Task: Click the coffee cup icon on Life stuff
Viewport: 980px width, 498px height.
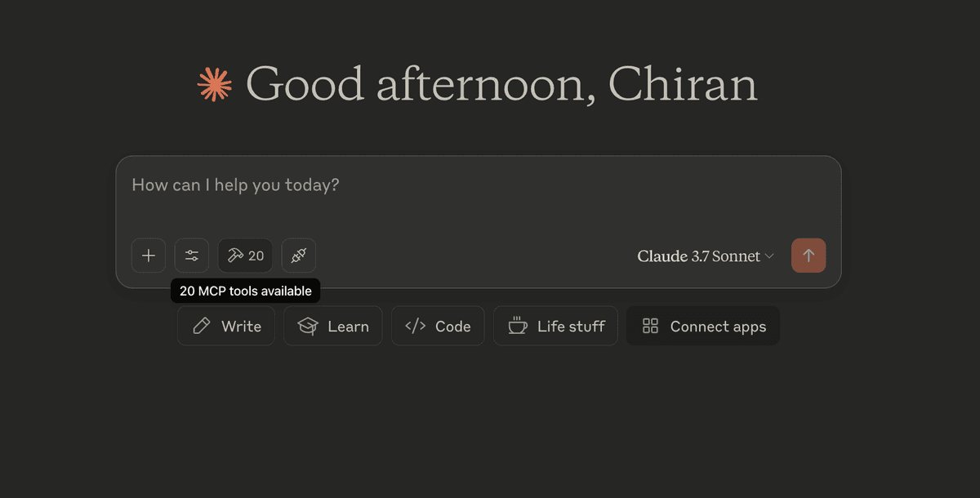Action: tap(518, 327)
